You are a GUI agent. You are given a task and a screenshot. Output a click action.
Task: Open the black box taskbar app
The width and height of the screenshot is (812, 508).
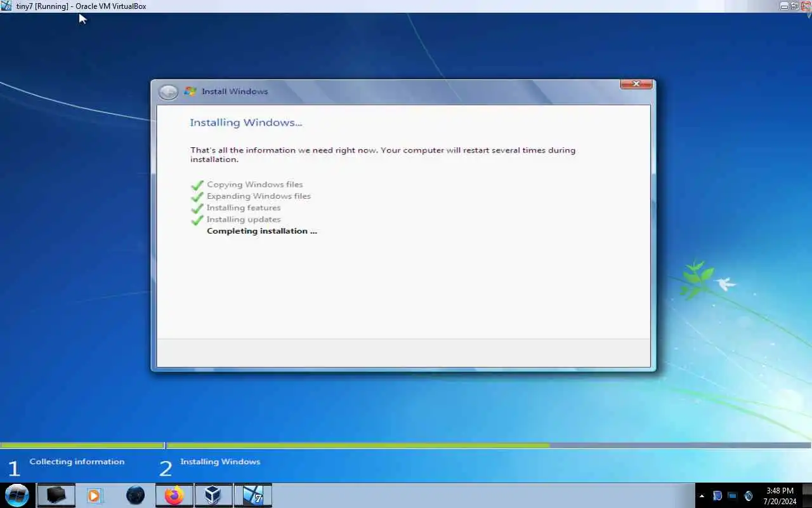tap(56, 495)
